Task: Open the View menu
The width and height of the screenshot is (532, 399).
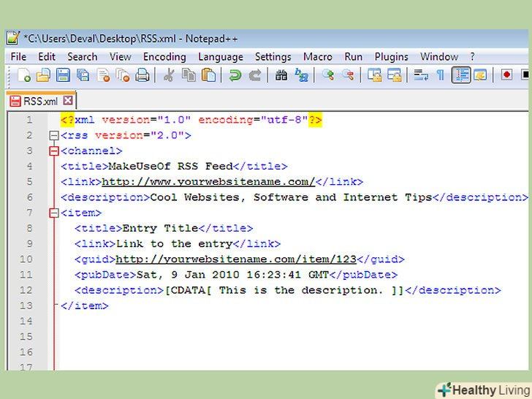Action: pos(121,57)
